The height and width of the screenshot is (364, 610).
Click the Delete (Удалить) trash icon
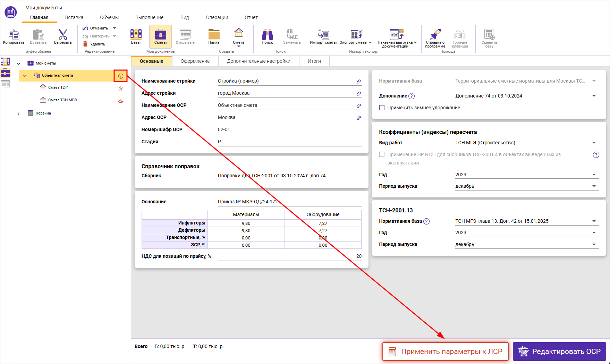tap(85, 44)
